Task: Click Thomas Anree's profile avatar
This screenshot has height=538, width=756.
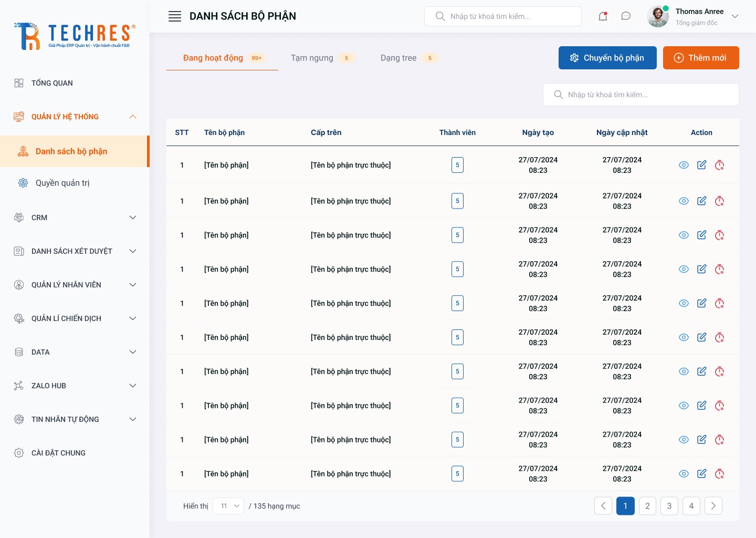Action: (x=658, y=16)
